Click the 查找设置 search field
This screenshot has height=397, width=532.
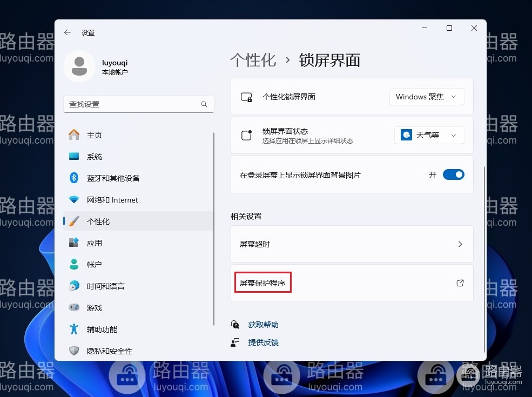(x=138, y=104)
